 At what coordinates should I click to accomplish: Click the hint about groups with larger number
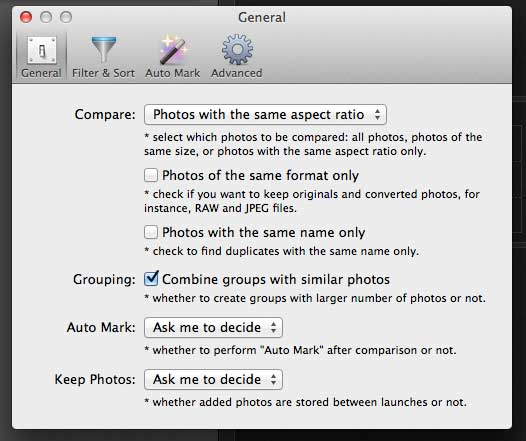tap(315, 298)
